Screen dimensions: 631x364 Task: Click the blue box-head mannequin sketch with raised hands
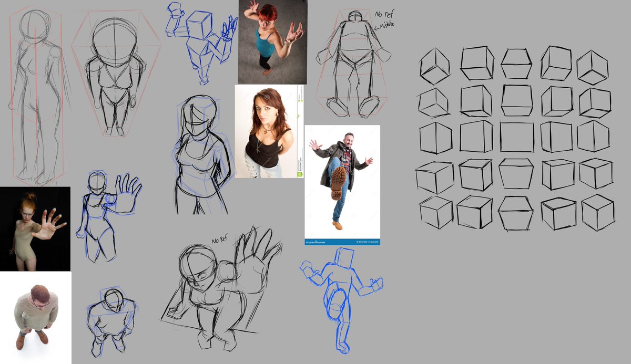point(202,42)
